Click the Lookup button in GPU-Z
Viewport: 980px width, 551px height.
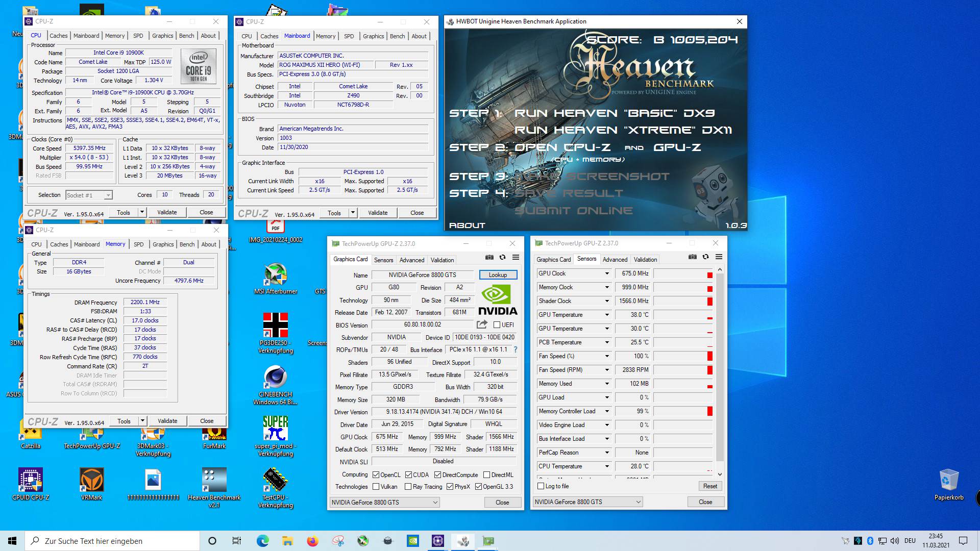pos(498,275)
